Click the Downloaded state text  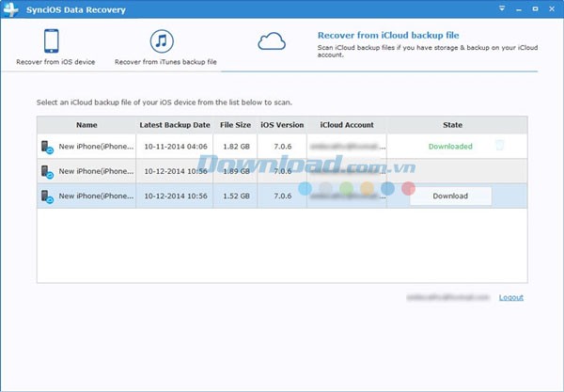[450, 147]
